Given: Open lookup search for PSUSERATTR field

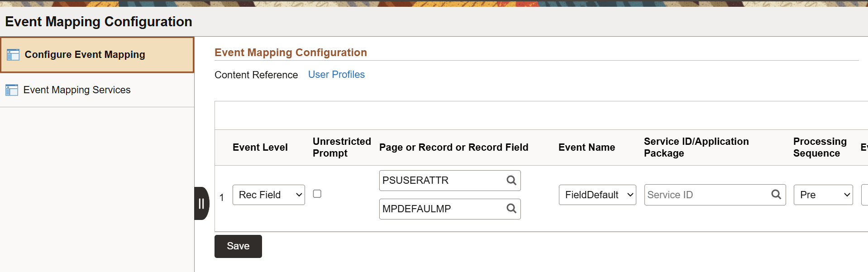Looking at the screenshot, I should pyautogui.click(x=511, y=181).
